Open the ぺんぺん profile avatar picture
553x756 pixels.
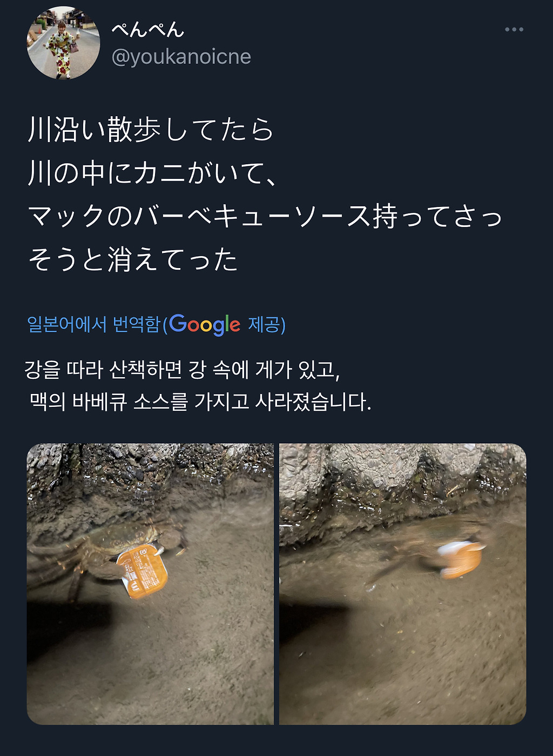pyautogui.click(x=64, y=43)
